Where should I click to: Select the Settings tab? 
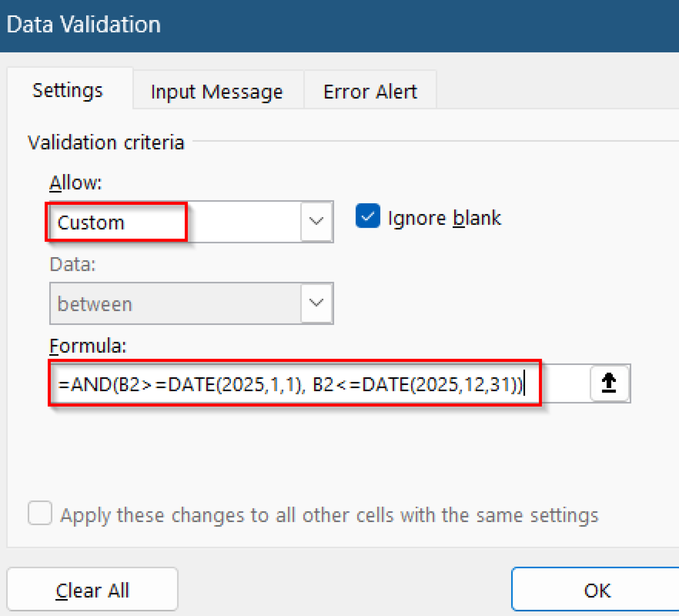(x=68, y=90)
